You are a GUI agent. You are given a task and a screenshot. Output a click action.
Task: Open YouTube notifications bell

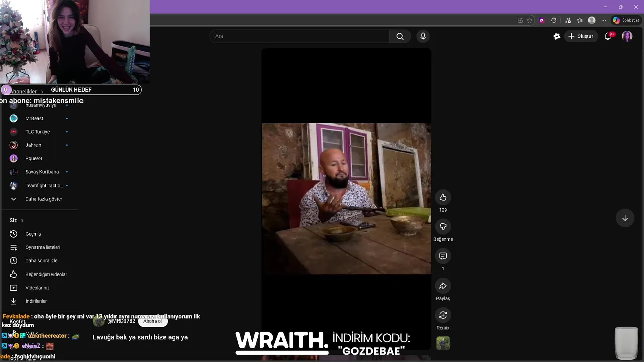(608, 36)
